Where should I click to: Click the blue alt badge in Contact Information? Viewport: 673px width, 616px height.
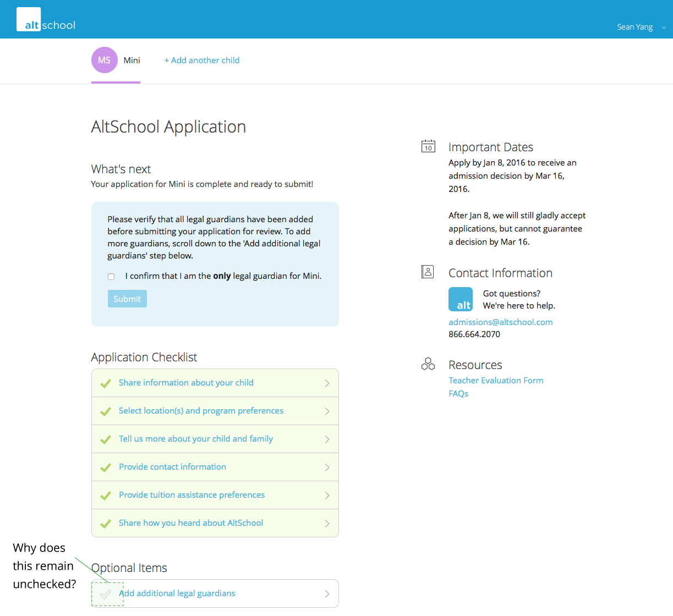[461, 299]
